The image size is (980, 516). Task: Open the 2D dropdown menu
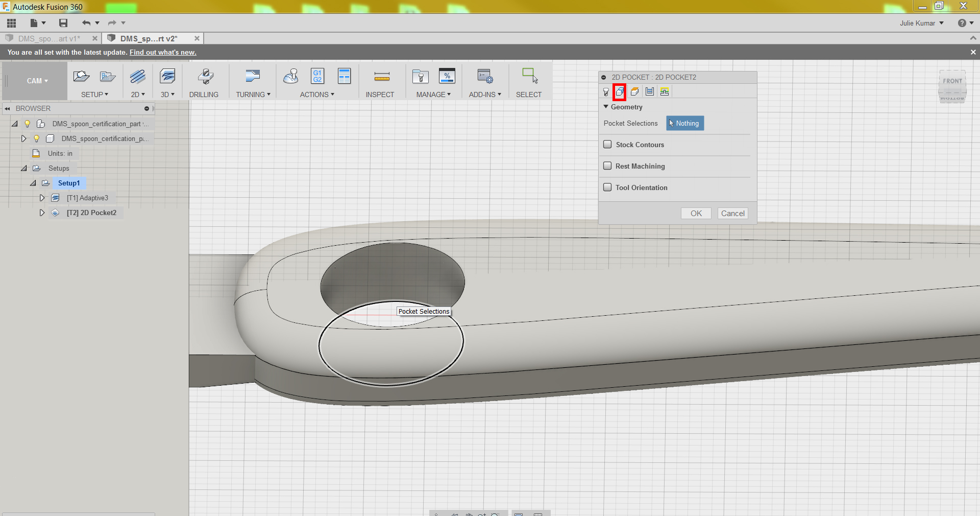138,95
